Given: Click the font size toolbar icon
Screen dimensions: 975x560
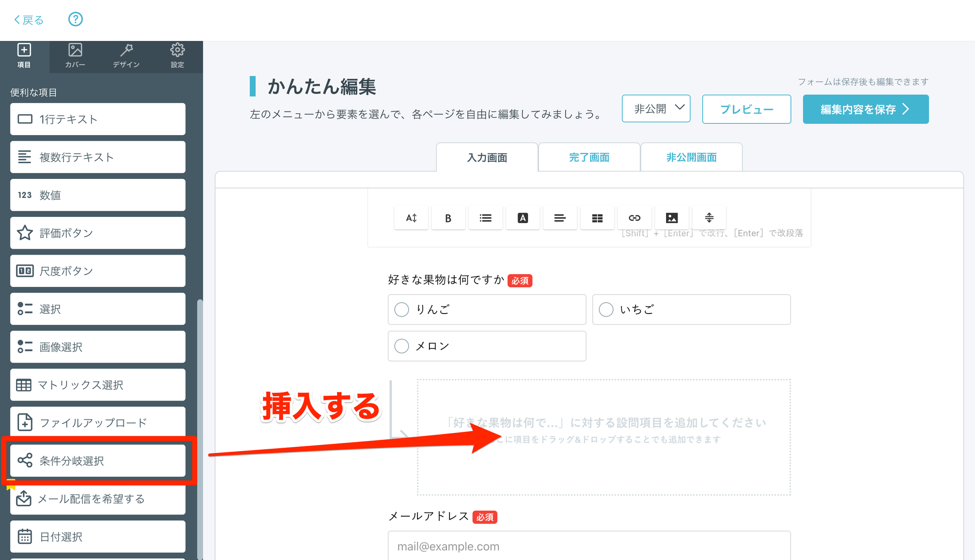Looking at the screenshot, I should tap(411, 218).
